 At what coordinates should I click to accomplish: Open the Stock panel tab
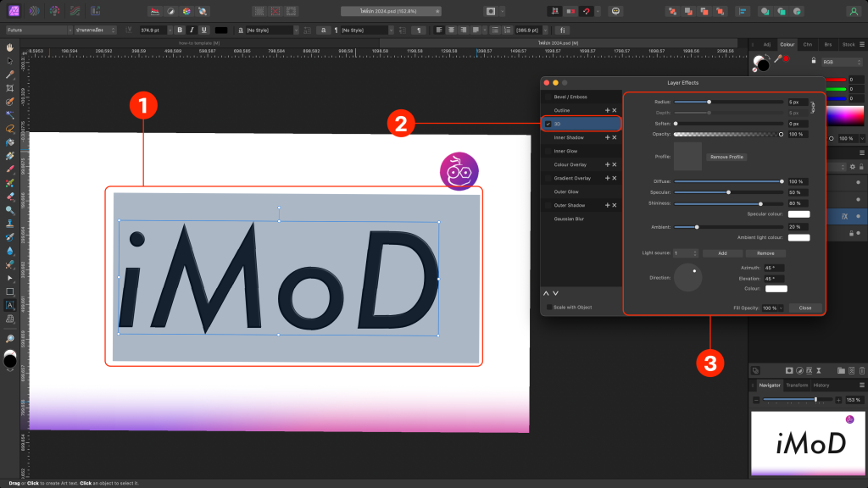(x=849, y=42)
